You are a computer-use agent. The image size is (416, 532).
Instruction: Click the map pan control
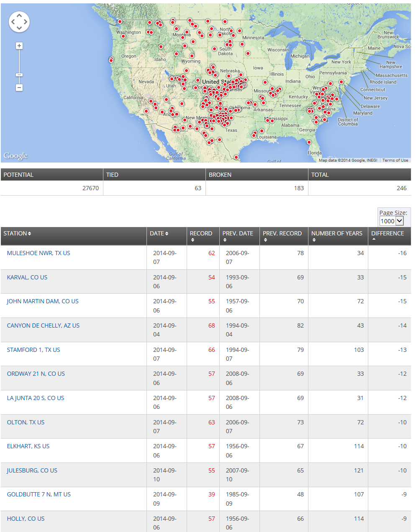pyautogui.click(x=19, y=22)
